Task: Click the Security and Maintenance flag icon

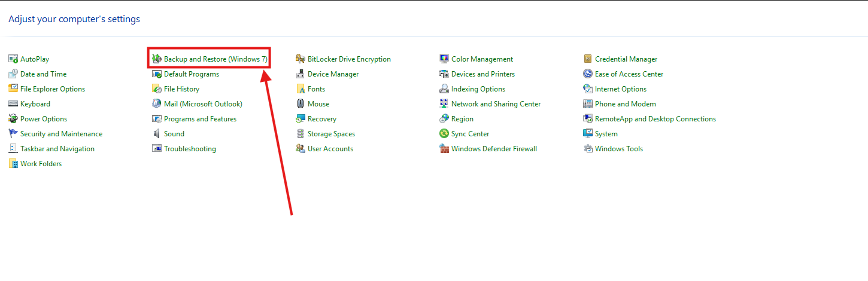Action: click(x=13, y=134)
